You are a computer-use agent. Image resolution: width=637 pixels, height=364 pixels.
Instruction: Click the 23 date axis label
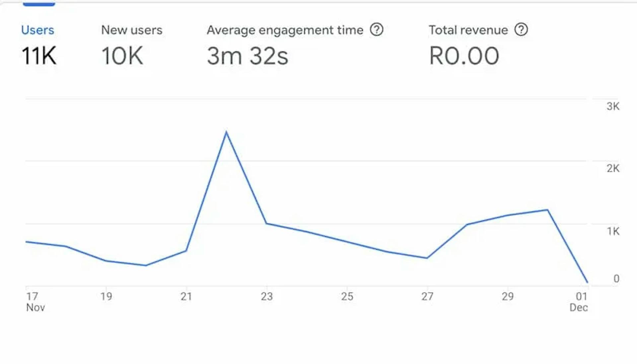[266, 296]
